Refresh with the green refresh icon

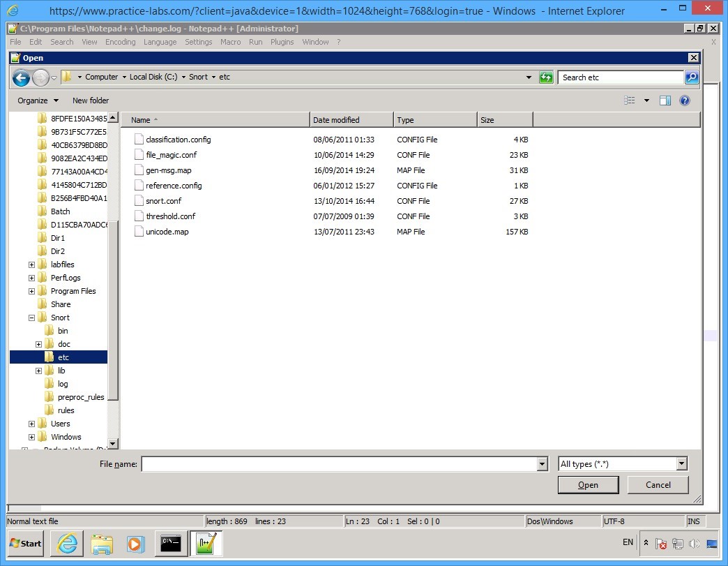click(547, 77)
